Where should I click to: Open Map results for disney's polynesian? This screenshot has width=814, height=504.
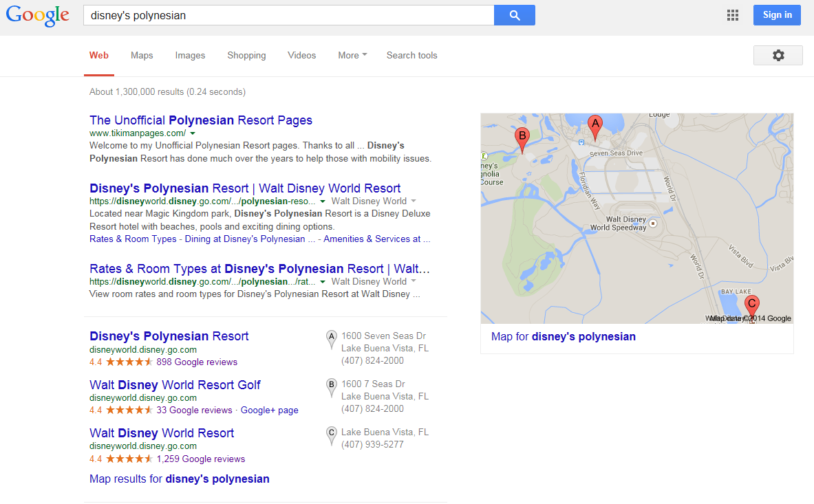179,479
